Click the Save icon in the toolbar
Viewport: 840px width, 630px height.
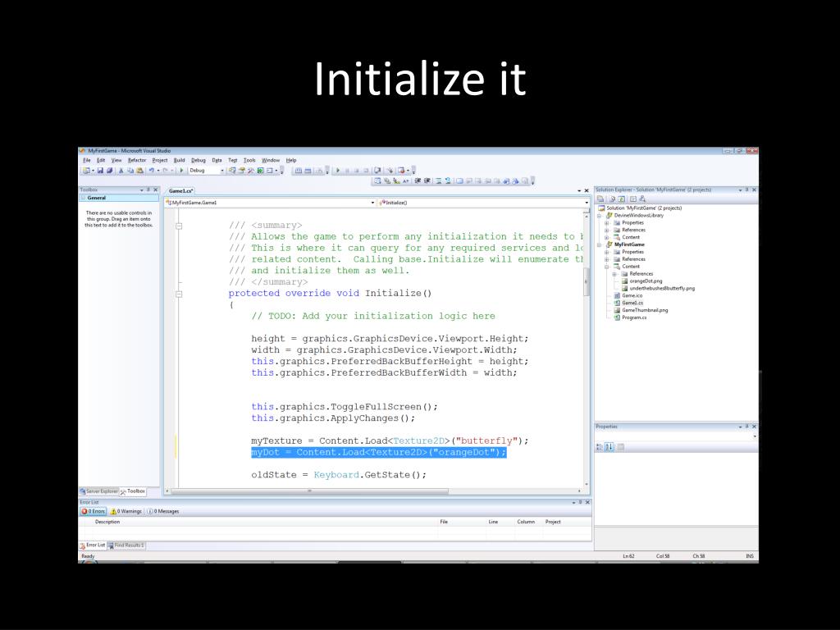100,171
